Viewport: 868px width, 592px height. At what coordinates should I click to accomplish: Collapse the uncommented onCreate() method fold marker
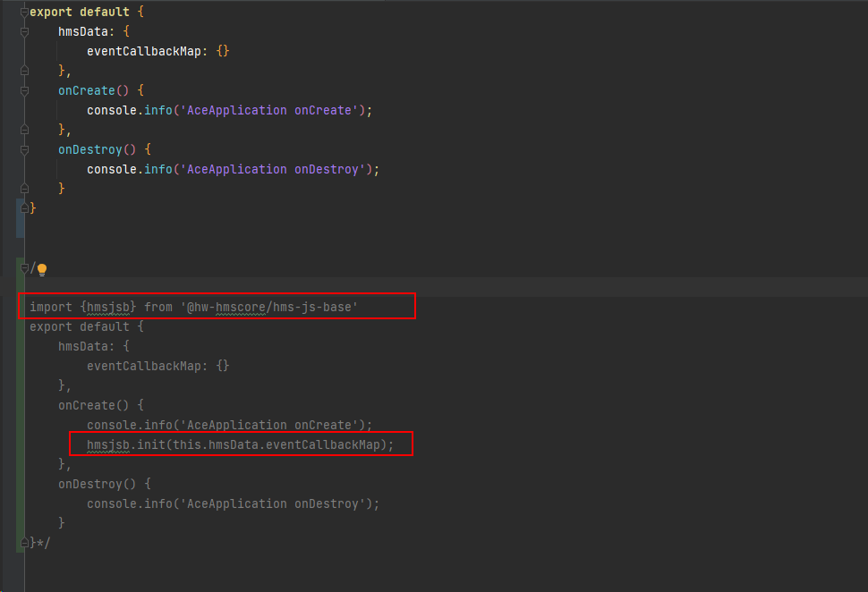pos(24,90)
